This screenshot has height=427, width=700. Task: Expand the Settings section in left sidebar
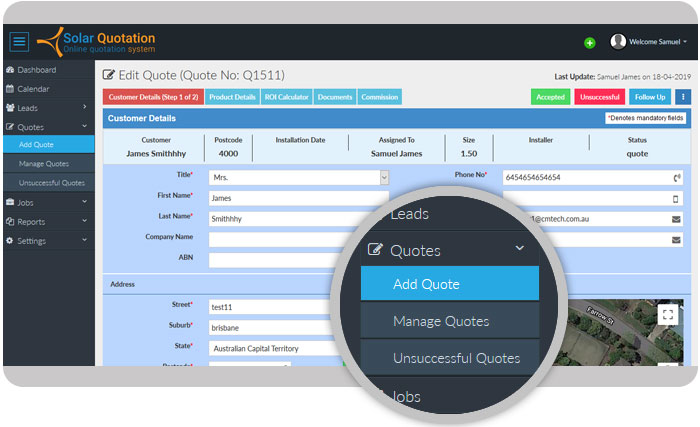tap(47, 241)
